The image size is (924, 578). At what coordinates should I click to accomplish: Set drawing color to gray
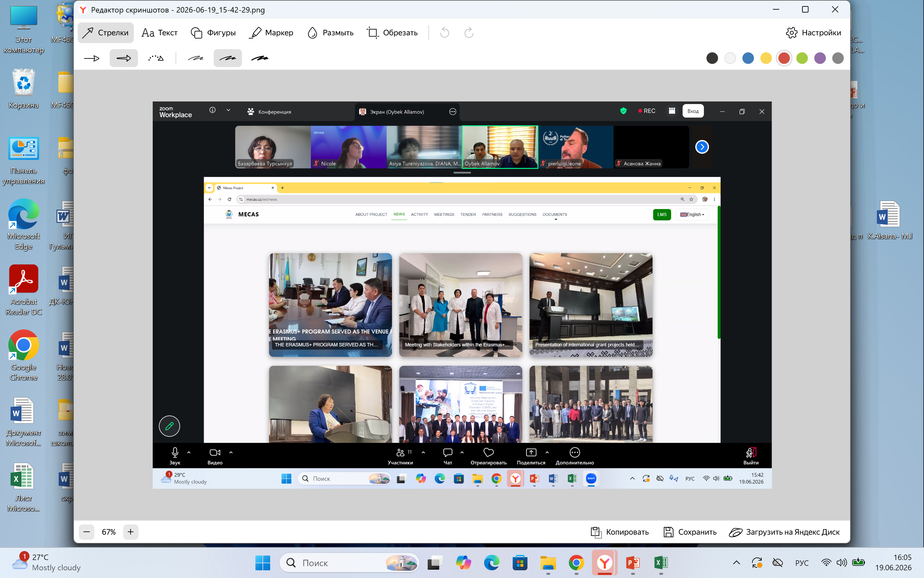coord(838,58)
